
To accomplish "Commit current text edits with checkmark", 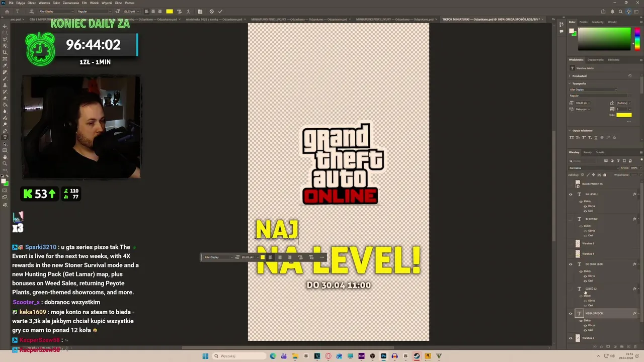I will [x=220, y=12].
